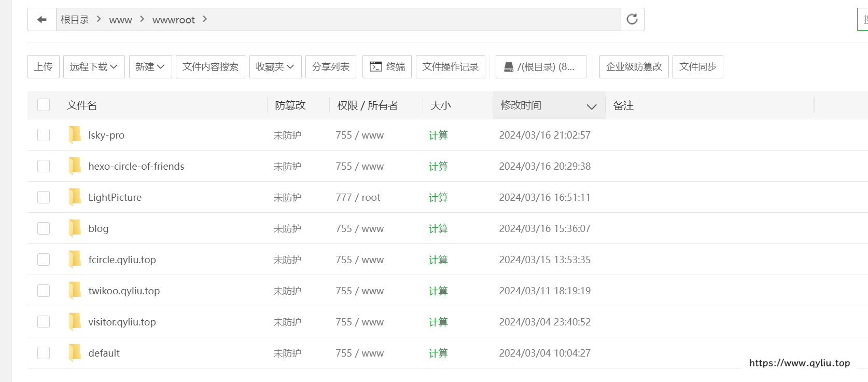The height and width of the screenshot is (382, 868).
Task: Click the LightPicture folder icon
Action: pyautogui.click(x=75, y=197)
